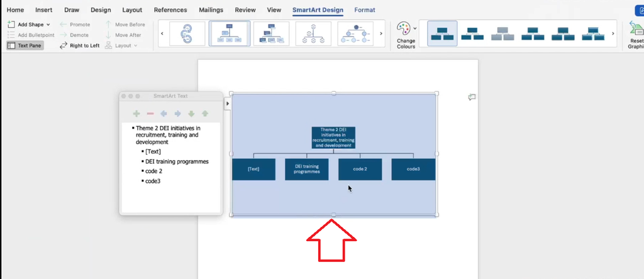
Task: Choose the name and title organisation chart layout
Action: point(272,33)
